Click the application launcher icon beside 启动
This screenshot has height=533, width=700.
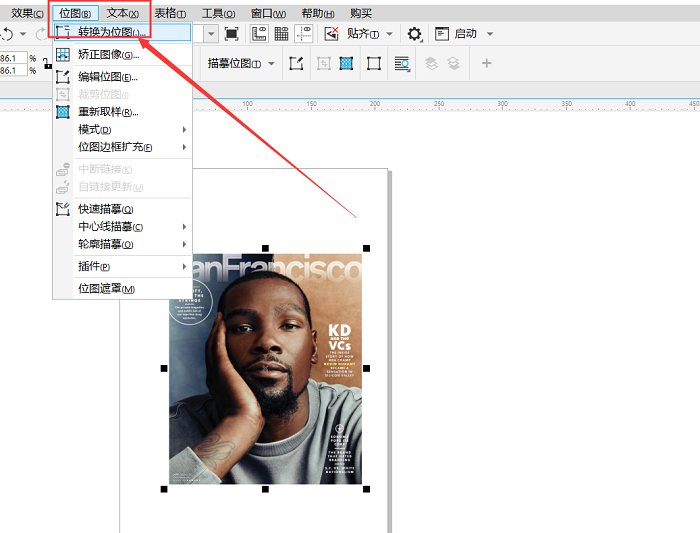(x=441, y=34)
